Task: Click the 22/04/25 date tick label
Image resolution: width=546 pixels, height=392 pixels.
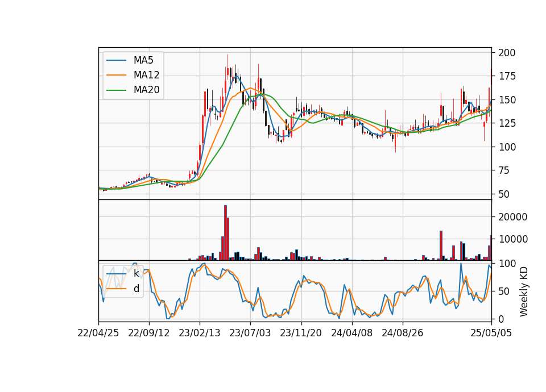Action: [98, 333]
